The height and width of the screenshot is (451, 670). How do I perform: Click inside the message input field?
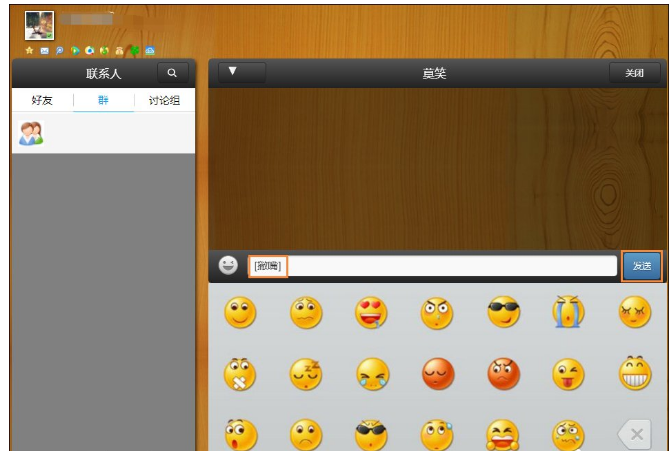point(432,266)
